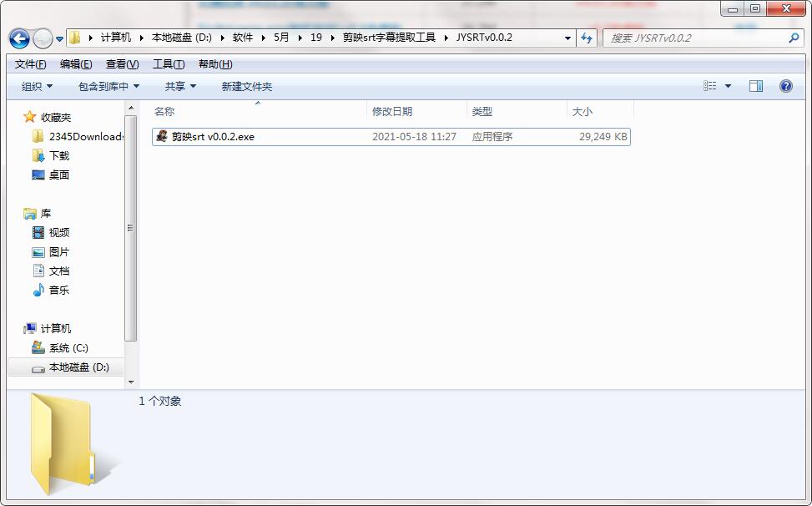Open 系统 (C:) drive in the navigation pane
Viewport: 812px width, 506px height.
[68, 347]
